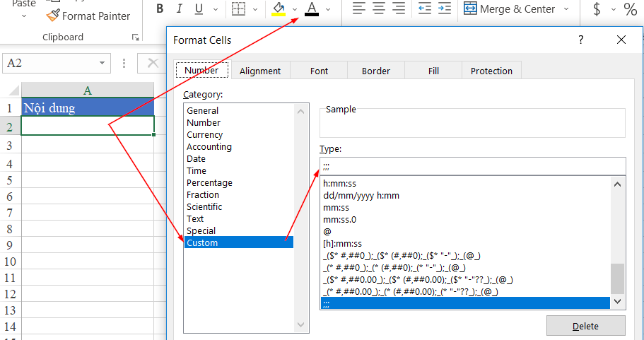Switch to the Number tab

[201, 70]
